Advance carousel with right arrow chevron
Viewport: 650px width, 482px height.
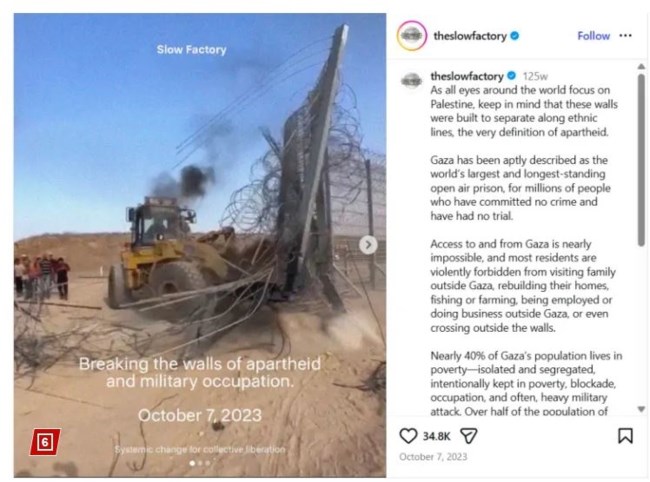(x=368, y=245)
